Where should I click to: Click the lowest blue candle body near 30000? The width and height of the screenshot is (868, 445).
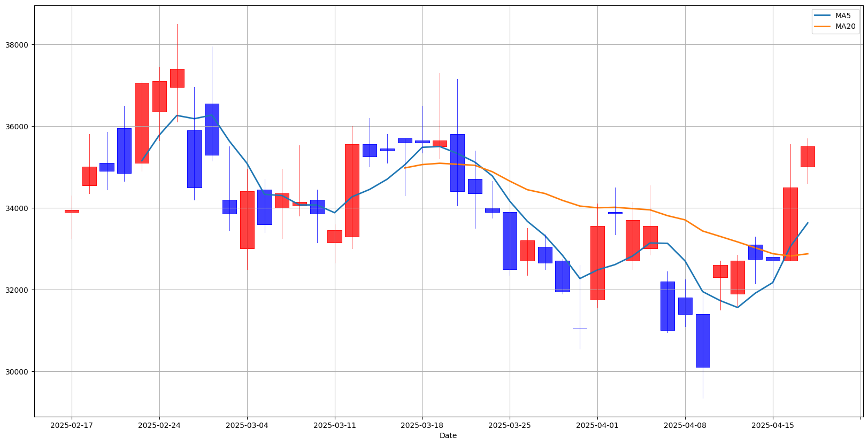point(703,341)
